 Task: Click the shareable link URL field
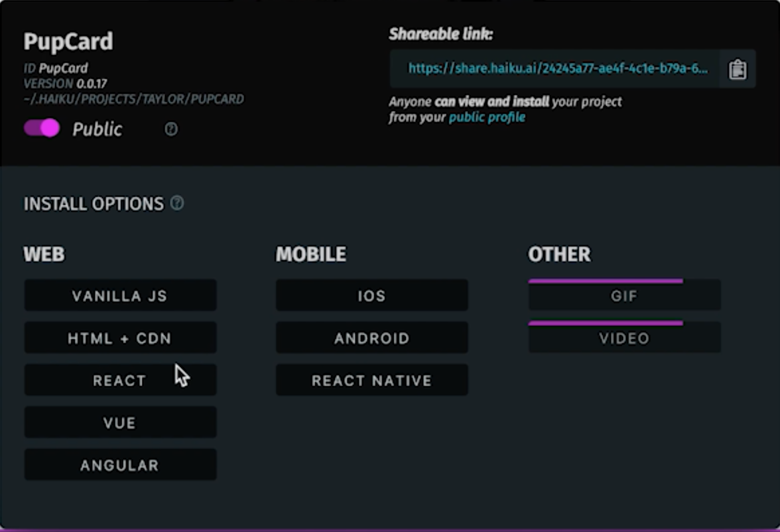tap(556, 69)
